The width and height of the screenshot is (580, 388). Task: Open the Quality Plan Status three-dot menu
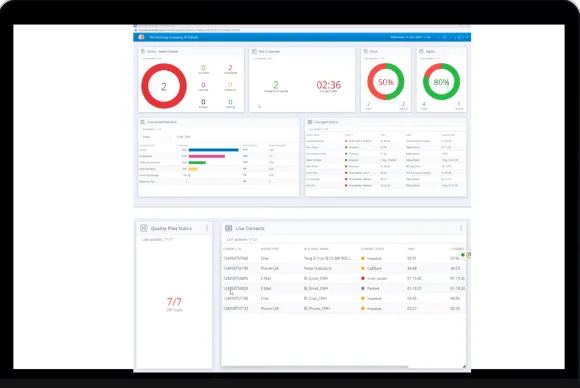(207, 228)
